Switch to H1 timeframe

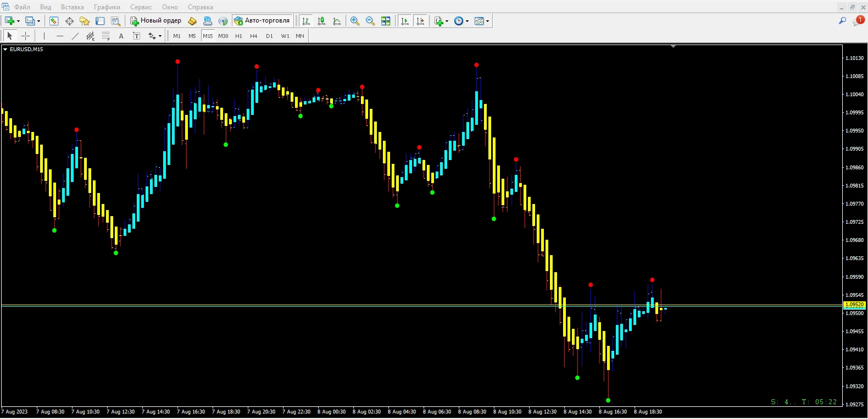(238, 36)
